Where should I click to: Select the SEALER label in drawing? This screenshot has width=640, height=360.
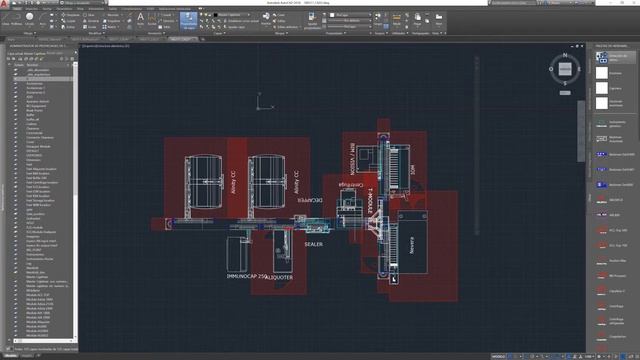click(313, 244)
